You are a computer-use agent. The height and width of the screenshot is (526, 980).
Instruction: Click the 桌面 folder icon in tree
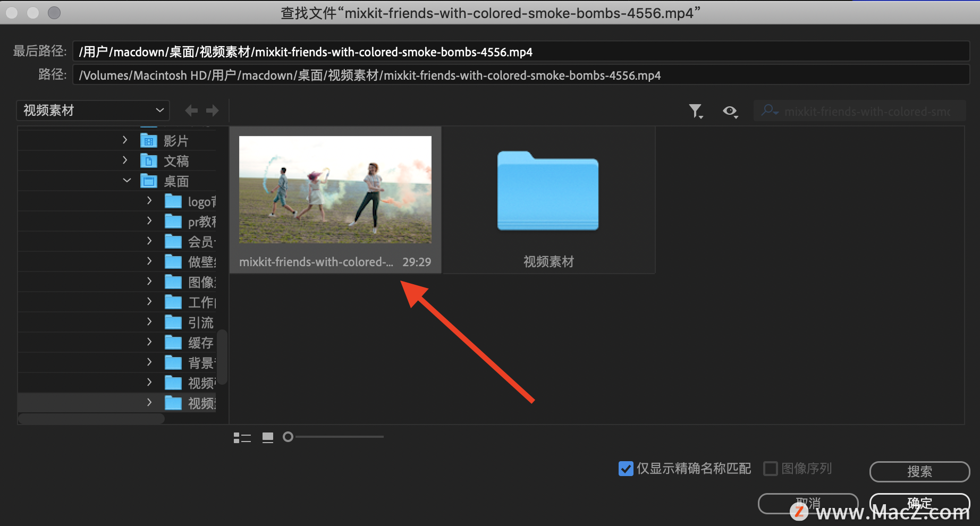tap(149, 181)
